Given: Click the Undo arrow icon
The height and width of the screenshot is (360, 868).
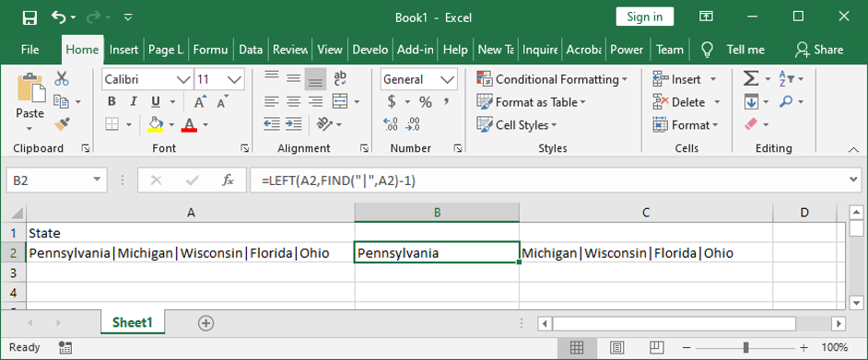Looking at the screenshot, I should click(x=58, y=17).
